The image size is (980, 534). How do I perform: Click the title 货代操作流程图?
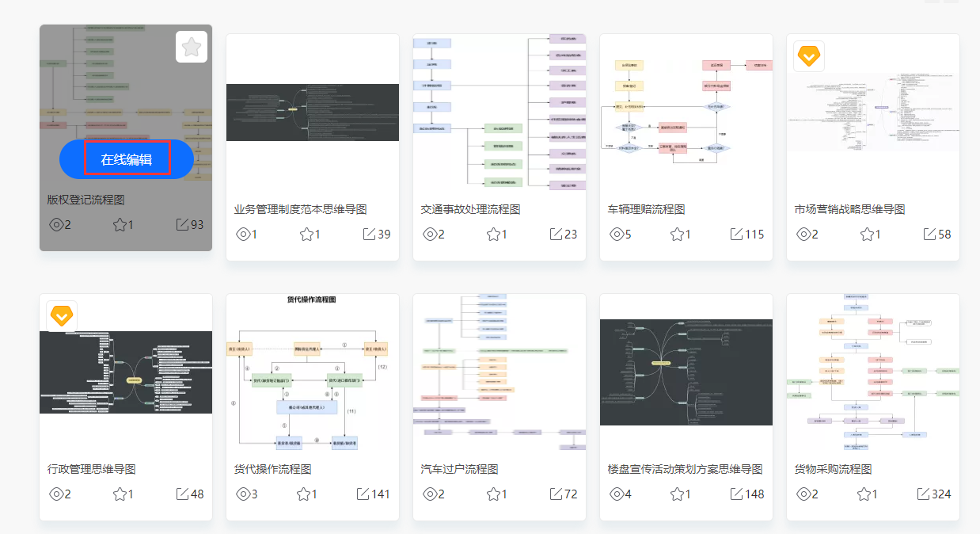273,469
